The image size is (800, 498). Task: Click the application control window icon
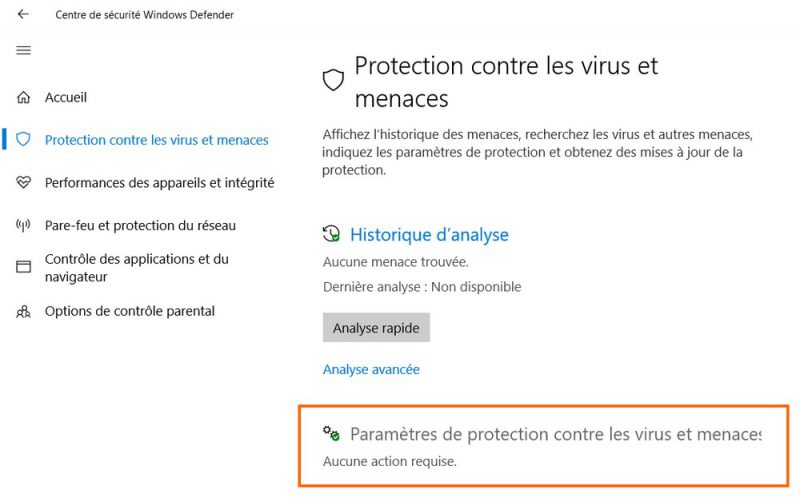click(x=23, y=267)
